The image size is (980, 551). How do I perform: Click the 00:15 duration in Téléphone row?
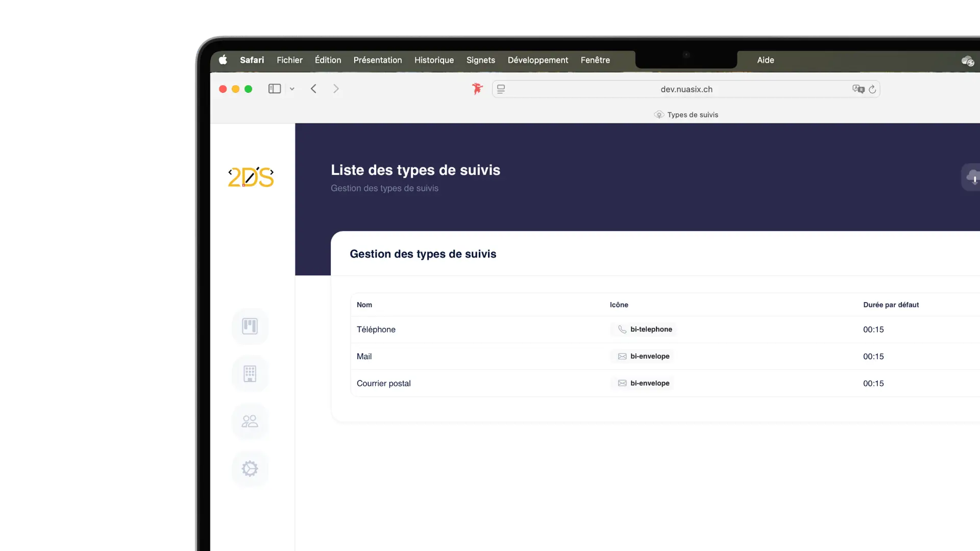pos(873,330)
